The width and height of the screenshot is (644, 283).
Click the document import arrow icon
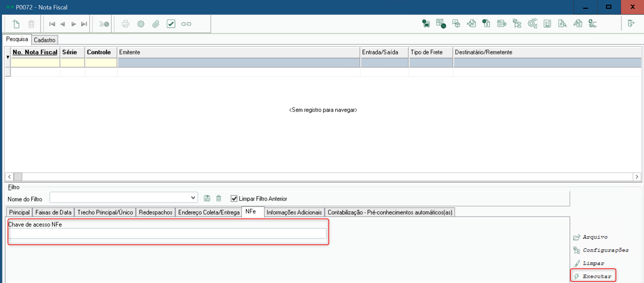(471, 23)
